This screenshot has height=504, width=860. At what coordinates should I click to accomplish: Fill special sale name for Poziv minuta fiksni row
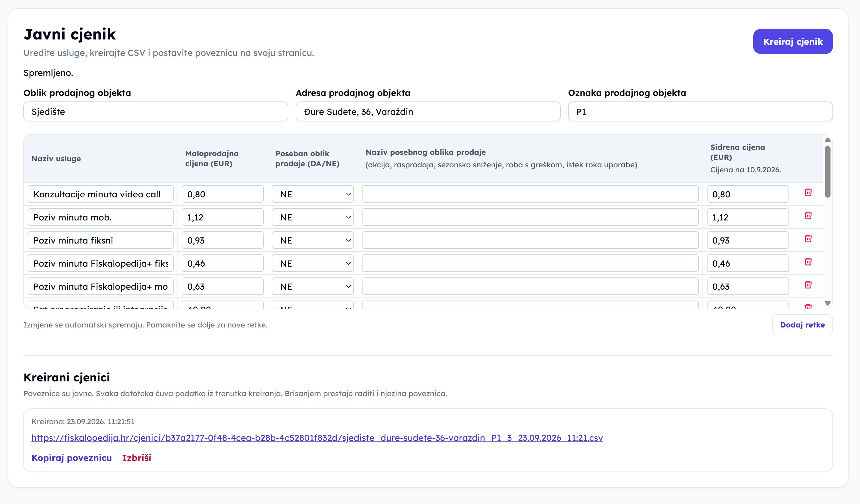[530, 240]
